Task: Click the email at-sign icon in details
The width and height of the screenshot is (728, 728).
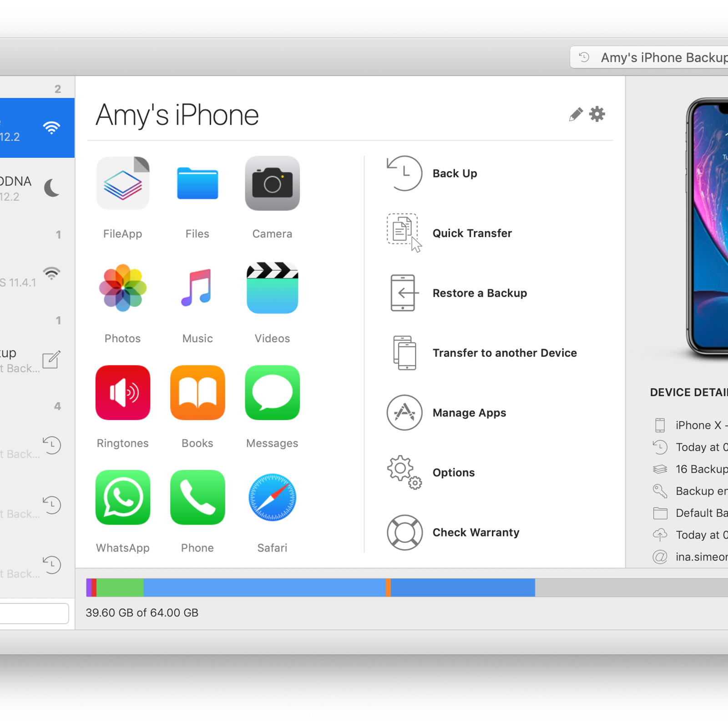Action: (x=660, y=557)
